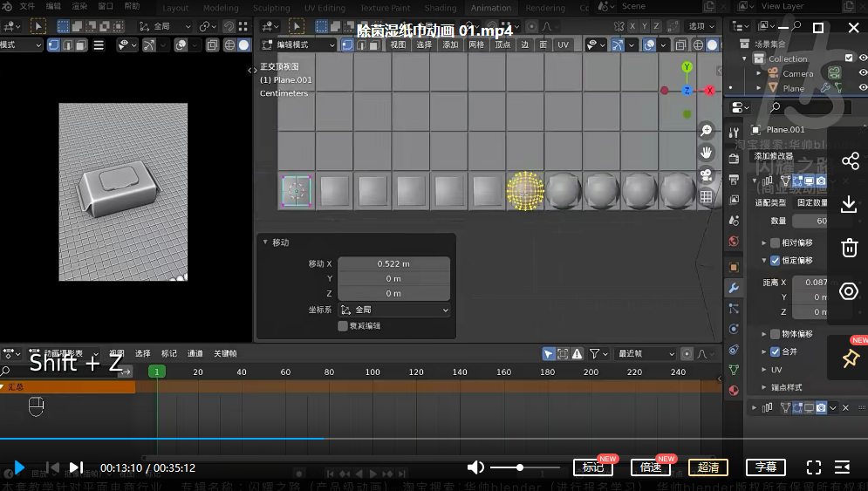Open the wrench modifier properties tab
This screenshot has height=491, width=868.
coord(734,287)
